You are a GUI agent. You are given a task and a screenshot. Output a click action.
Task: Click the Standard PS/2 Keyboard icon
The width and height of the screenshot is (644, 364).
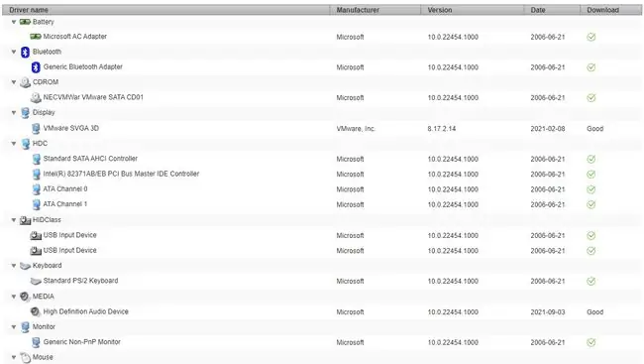point(36,281)
